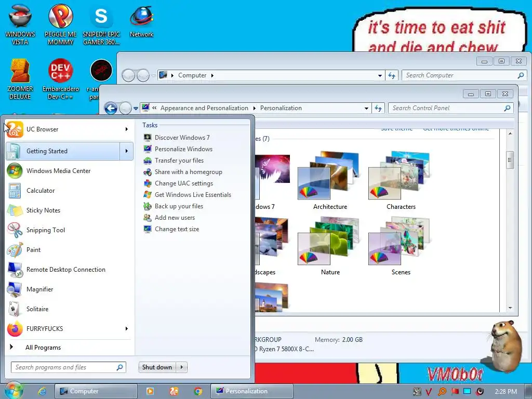The height and width of the screenshot is (399, 532).
Task: Refresh the Computer window
Action: pos(392,76)
